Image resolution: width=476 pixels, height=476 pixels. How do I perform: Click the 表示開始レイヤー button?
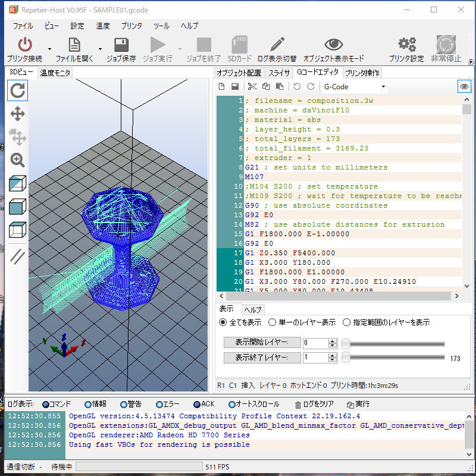[x=262, y=343]
